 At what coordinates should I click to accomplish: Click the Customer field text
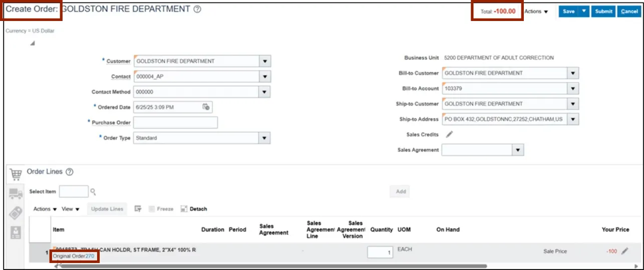[196, 61]
